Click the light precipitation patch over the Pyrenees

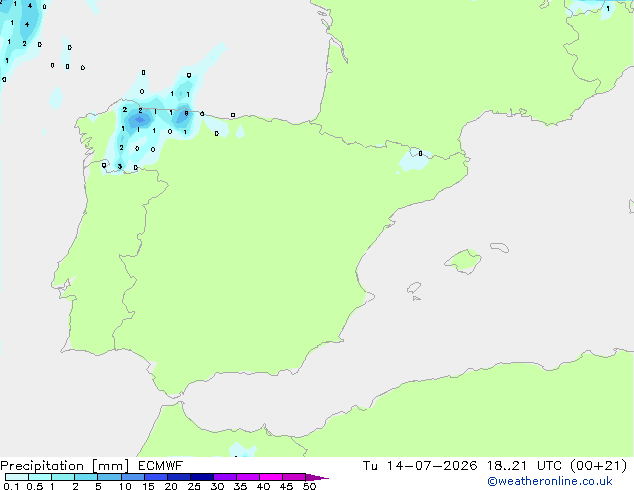click(414, 161)
